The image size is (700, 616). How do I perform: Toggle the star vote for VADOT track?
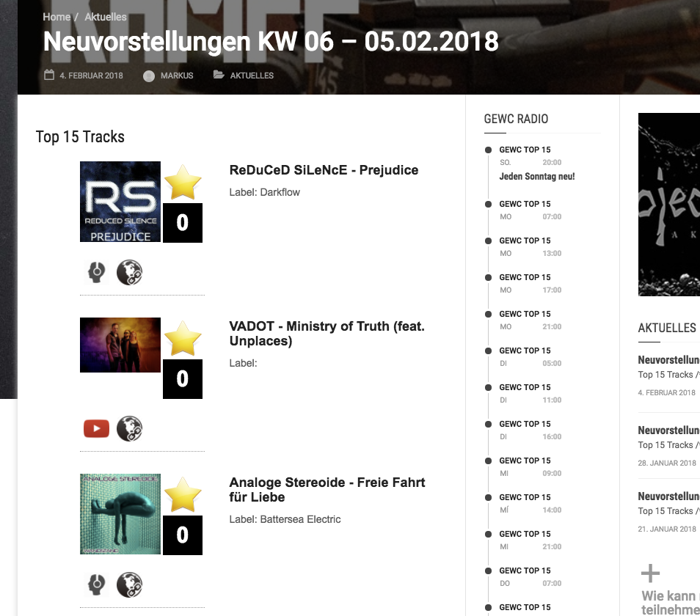coord(183,338)
